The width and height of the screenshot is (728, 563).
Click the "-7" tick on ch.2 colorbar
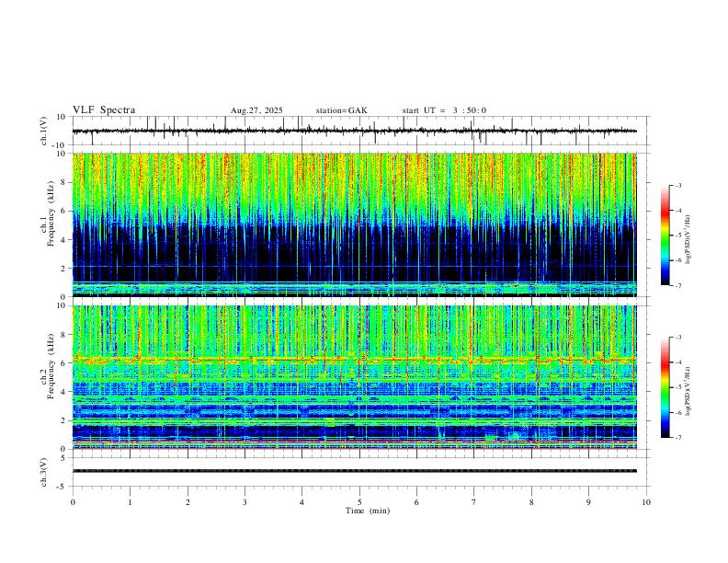point(678,437)
